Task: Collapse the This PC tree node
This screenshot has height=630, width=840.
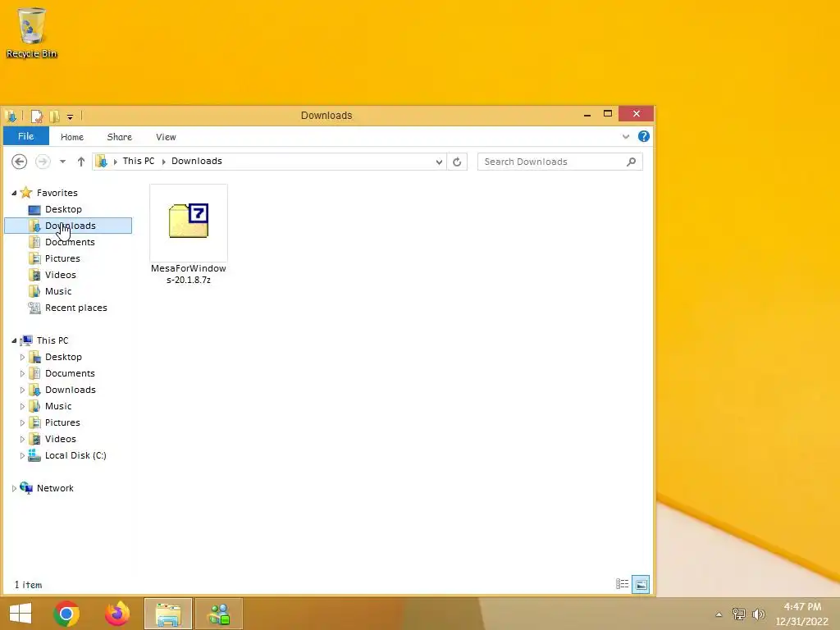Action: click(14, 340)
